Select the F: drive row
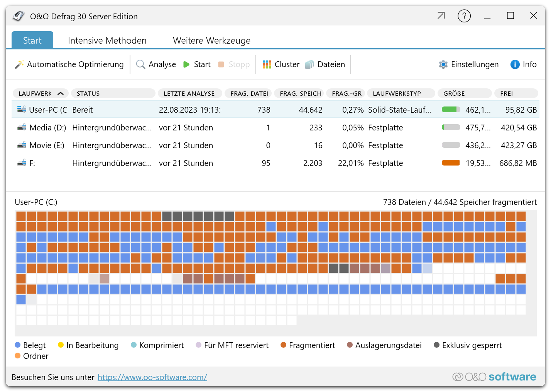 coord(32,163)
